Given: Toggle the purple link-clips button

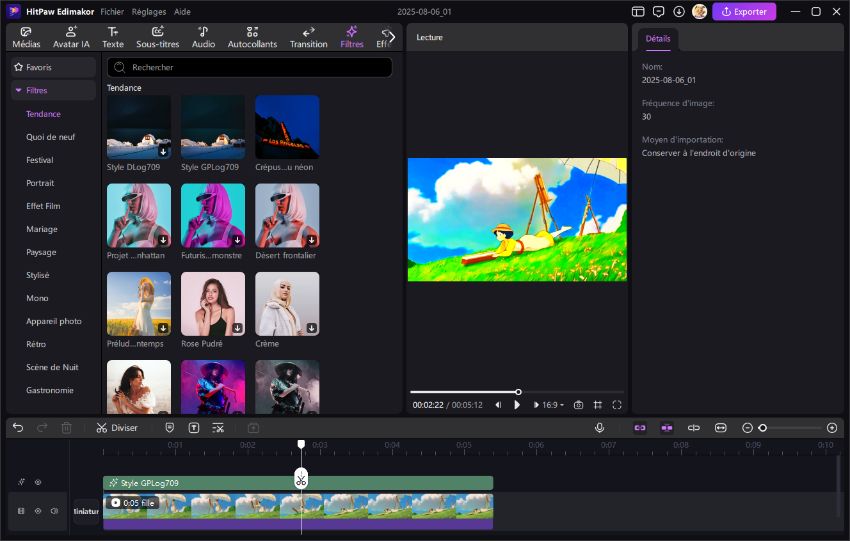Looking at the screenshot, I should pyautogui.click(x=640, y=428).
